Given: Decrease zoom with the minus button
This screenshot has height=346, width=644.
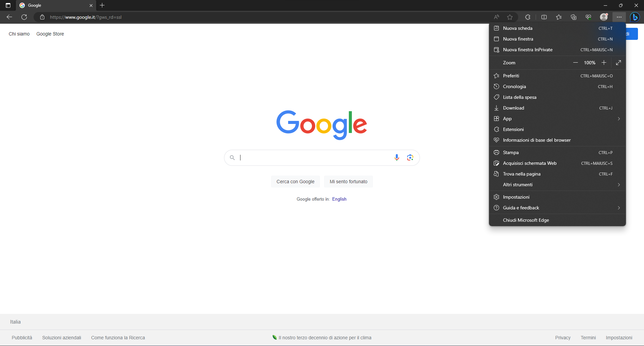Looking at the screenshot, I should 576,63.
